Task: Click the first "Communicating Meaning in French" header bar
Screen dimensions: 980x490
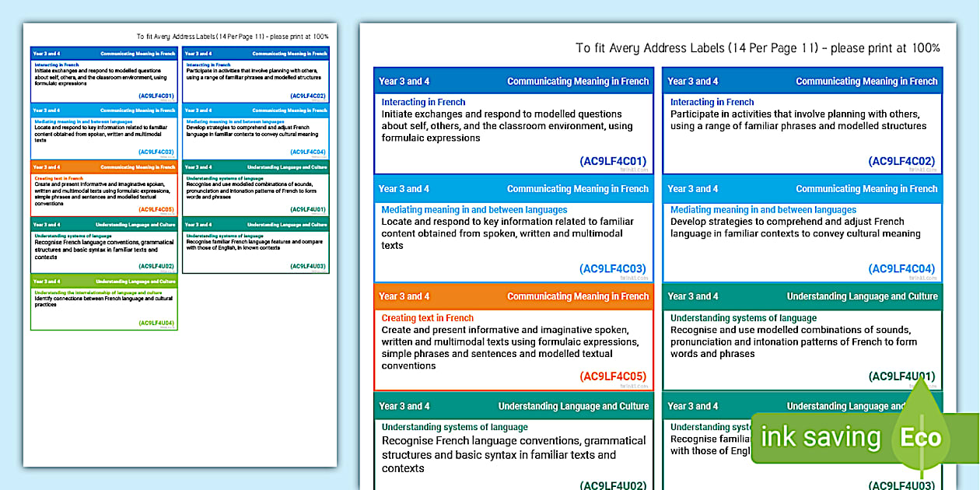Action: coord(577,81)
